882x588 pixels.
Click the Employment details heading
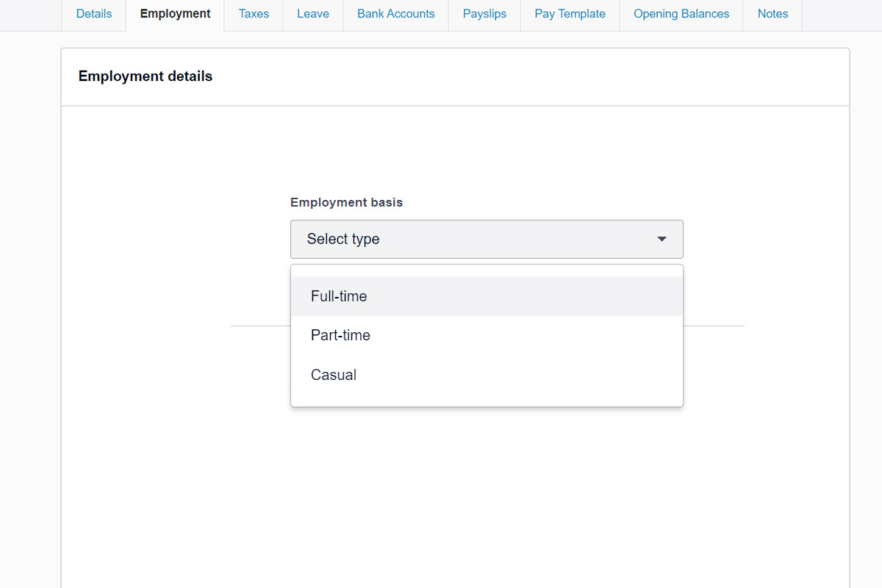coord(145,76)
